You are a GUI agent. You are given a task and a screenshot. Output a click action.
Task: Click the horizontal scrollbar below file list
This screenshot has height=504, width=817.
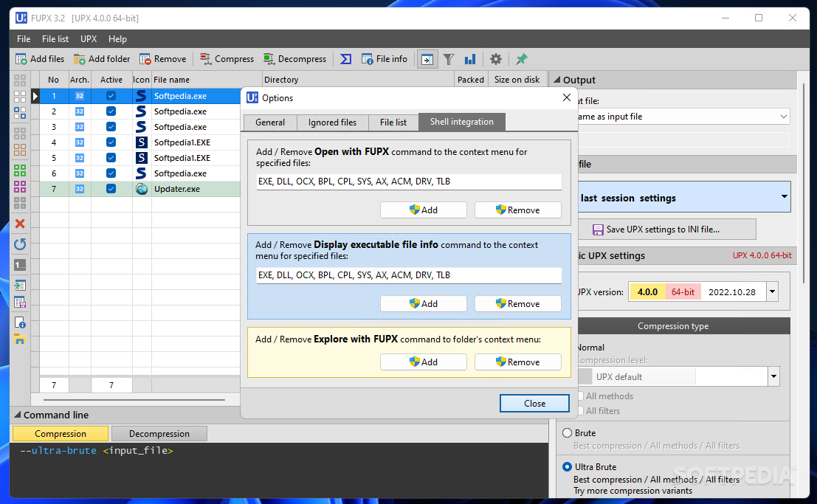(x=134, y=400)
